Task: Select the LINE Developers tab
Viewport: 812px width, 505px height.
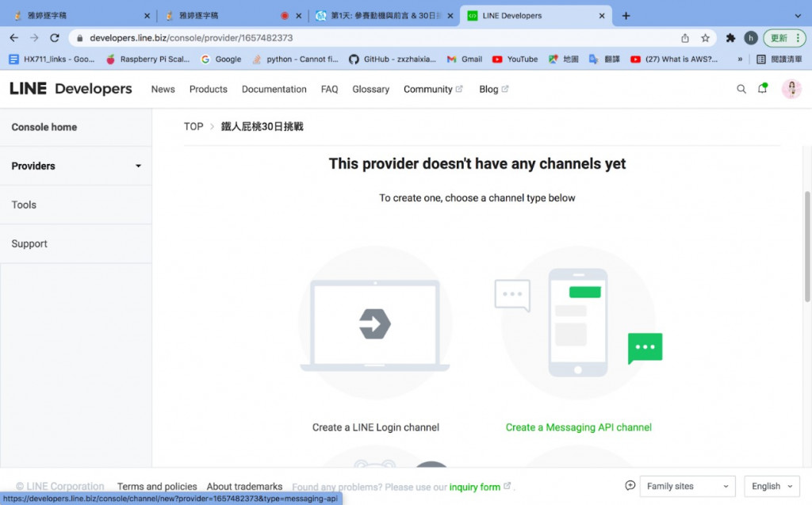Action: [x=534, y=16]
